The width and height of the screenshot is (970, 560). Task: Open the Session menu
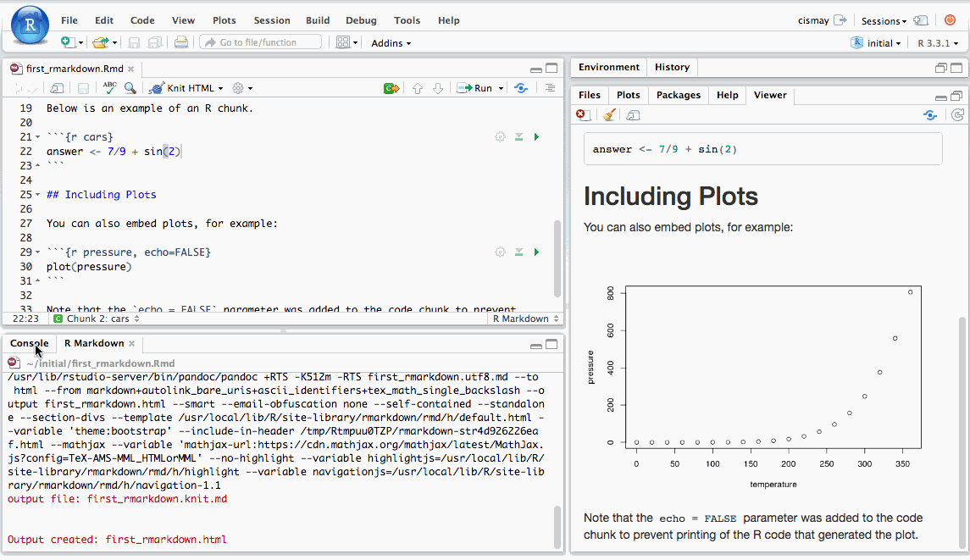272,20
